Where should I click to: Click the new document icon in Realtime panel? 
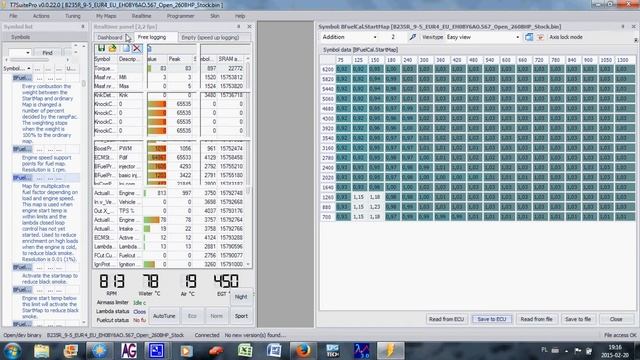coord(126,48)
